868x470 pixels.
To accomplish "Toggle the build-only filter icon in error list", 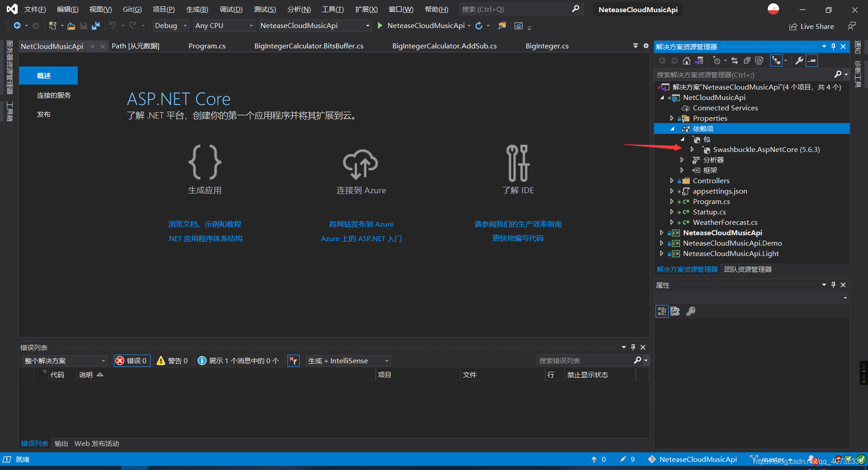I will coord(293,361).
